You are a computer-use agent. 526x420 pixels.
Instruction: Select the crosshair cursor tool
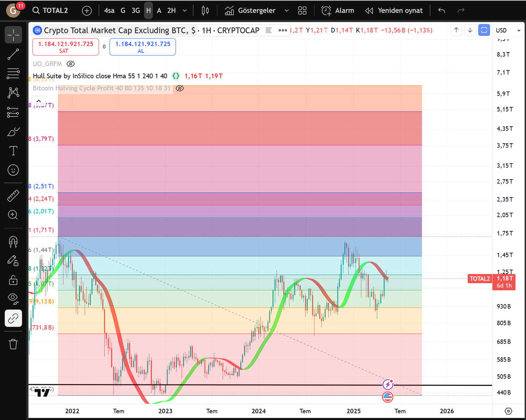(13, 35)
